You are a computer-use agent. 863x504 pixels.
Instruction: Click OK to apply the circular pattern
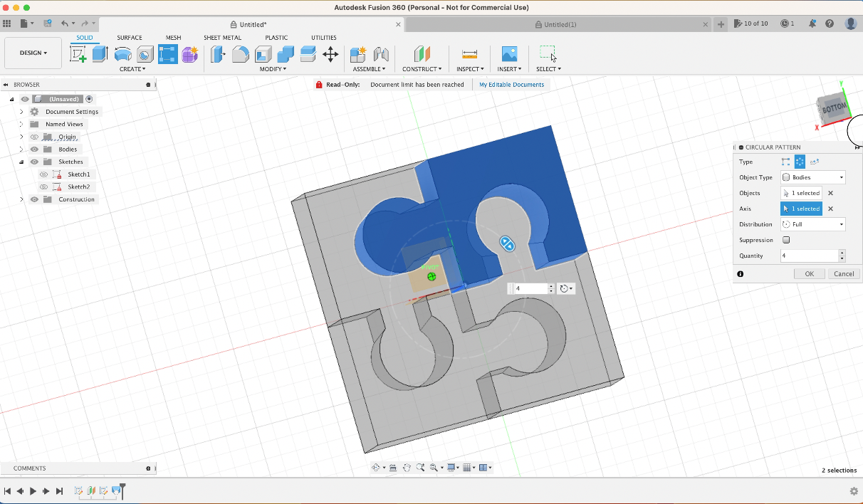click(x=810, y=273)
